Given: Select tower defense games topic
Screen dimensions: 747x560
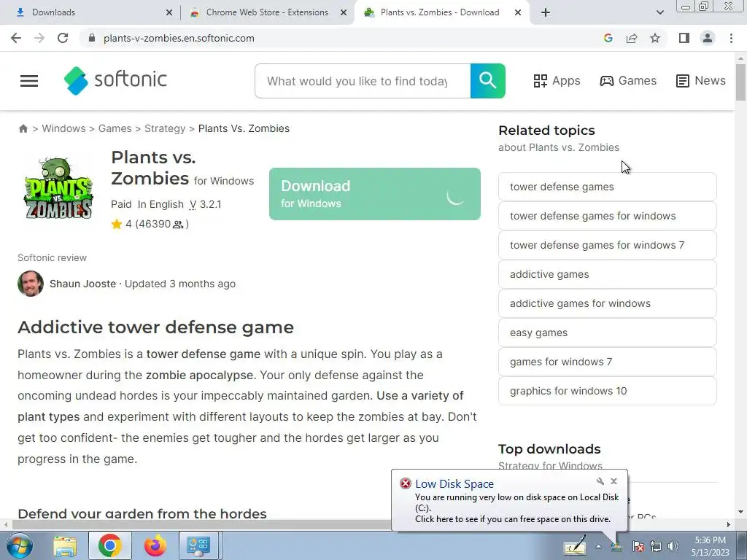Looking at the screenshot, I should [608, 187].
